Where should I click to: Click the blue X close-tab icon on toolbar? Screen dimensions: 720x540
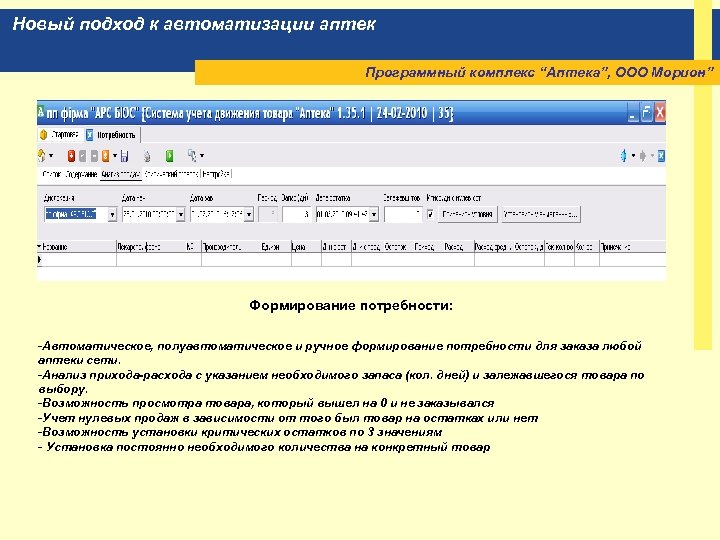pyautogui.click(x=661, y=156)
